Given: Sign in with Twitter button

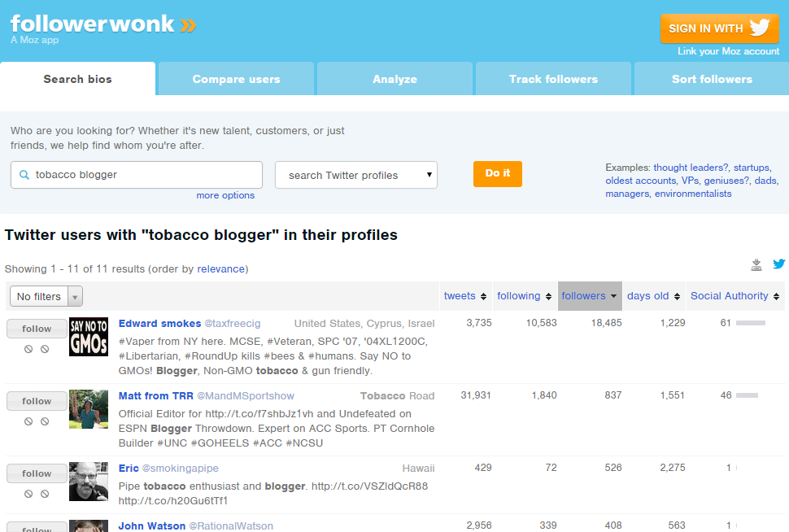Looking at the screenshot, I should click(720, 28).
